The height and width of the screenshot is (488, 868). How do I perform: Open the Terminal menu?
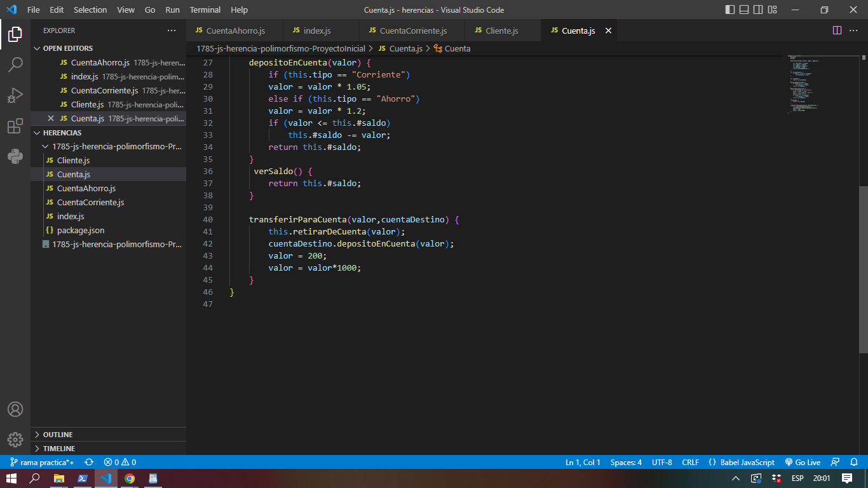(x=205, y=10)
